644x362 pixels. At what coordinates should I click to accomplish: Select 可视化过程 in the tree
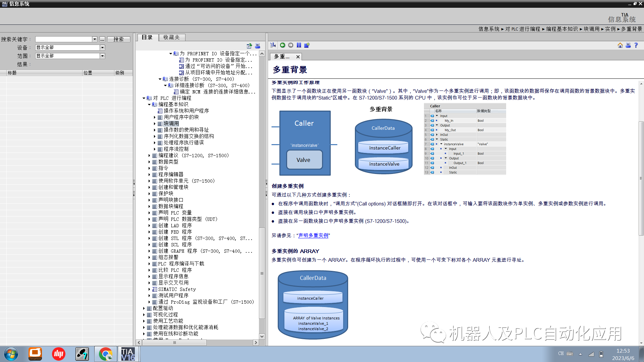[x=165, y=315]
